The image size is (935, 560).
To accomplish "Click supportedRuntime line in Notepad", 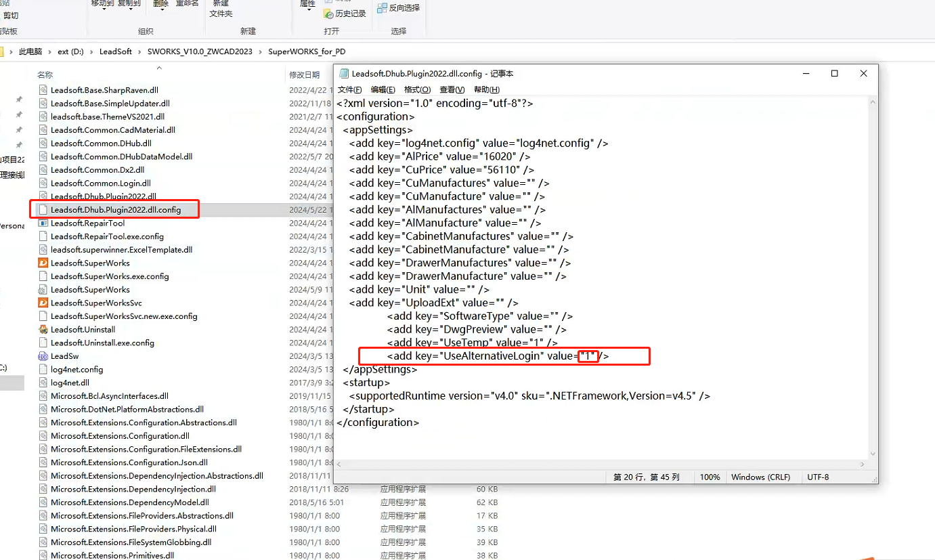I will [x=529, y=396].
